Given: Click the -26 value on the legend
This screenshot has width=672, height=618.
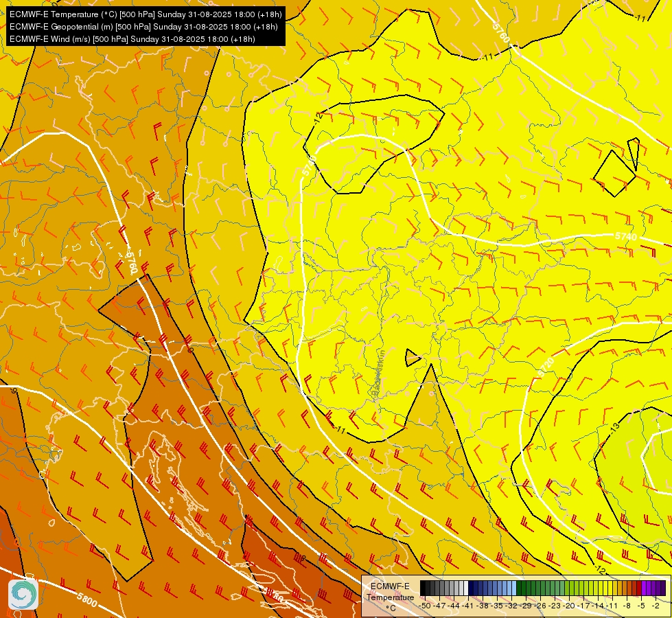Looking at the screenshot, I should tap(540, 606).
